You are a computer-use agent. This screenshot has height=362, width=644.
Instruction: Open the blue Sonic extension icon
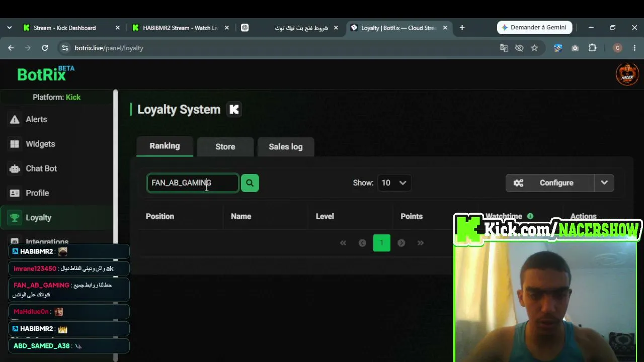coord(558,48)
